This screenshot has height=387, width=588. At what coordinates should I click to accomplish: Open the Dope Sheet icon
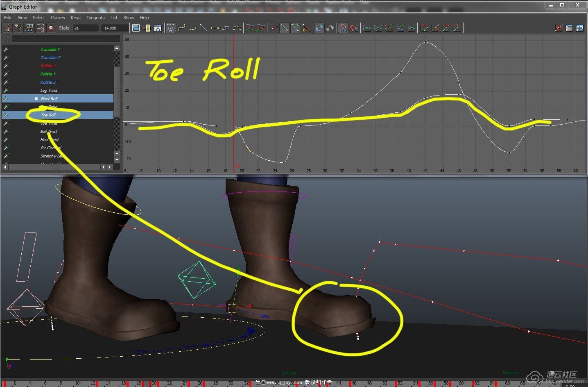click(569, 28)
